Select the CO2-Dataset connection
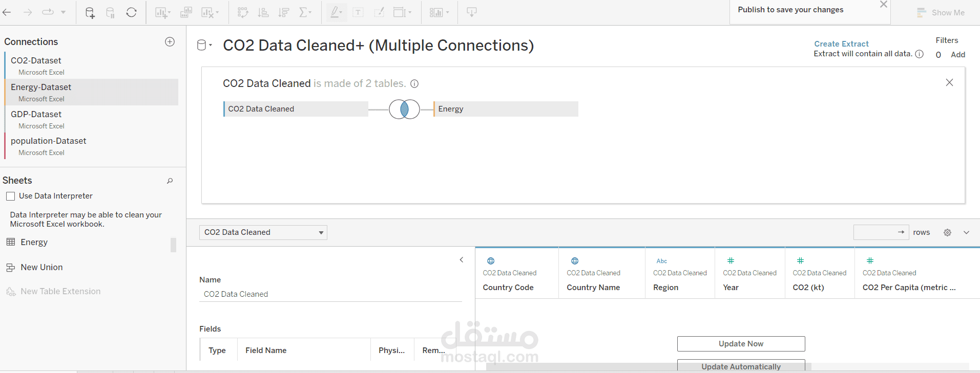 [91, 65]
